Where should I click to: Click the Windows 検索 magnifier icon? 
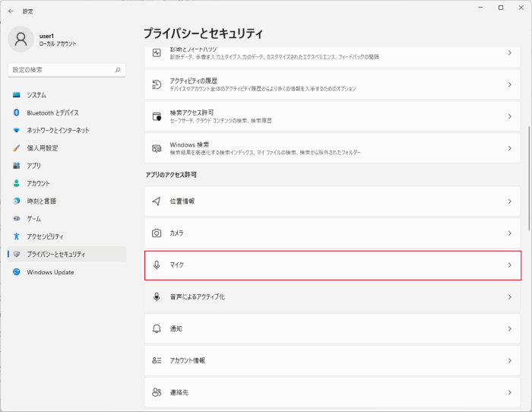(157, 148)
